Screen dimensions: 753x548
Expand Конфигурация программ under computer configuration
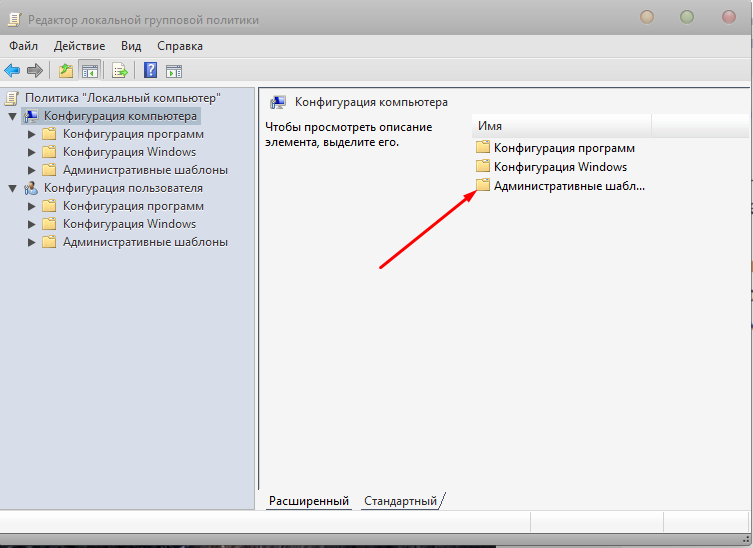(x=32, y=134)
